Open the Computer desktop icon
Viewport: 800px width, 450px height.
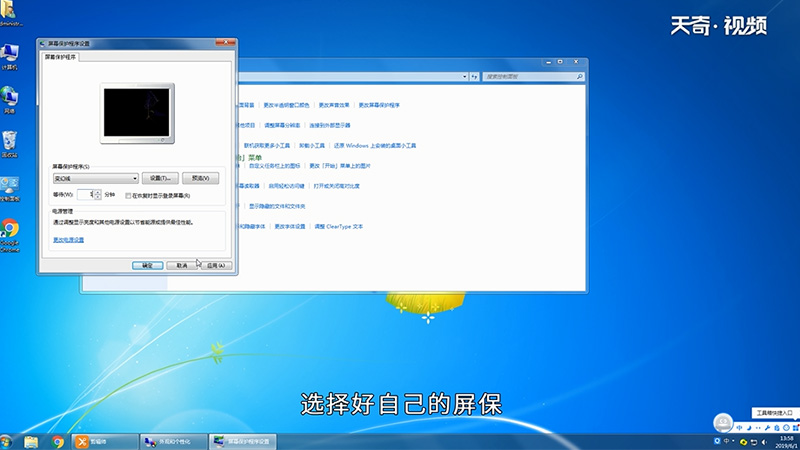(10, 57)
